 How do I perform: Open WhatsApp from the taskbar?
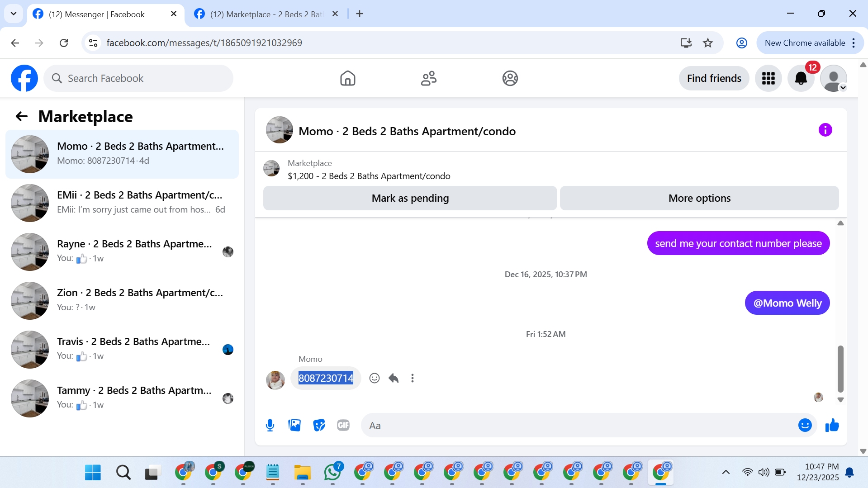[x=333, y=473]
